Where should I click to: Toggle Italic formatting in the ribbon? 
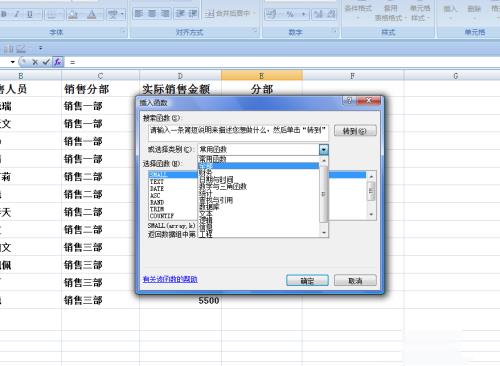pyautogui.click(x=17, y=14)
